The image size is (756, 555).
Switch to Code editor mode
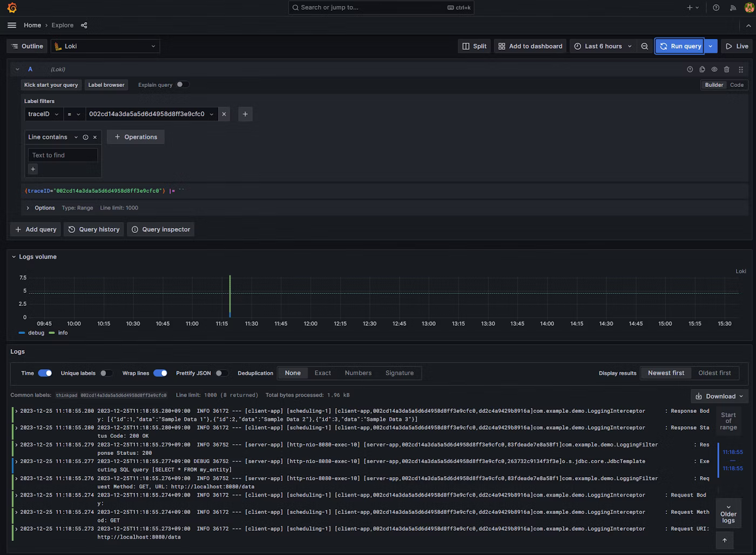click(x=737, y=85)
